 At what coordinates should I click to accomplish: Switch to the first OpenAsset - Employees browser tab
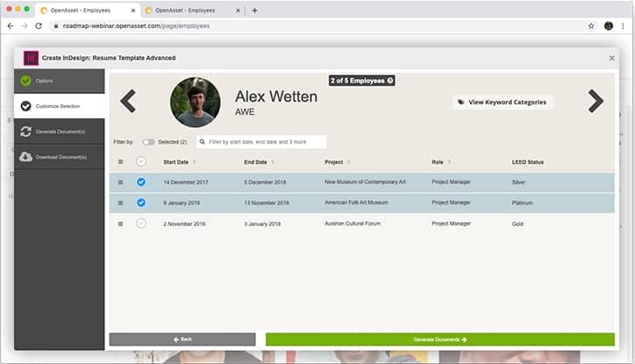tap(88, 11)
